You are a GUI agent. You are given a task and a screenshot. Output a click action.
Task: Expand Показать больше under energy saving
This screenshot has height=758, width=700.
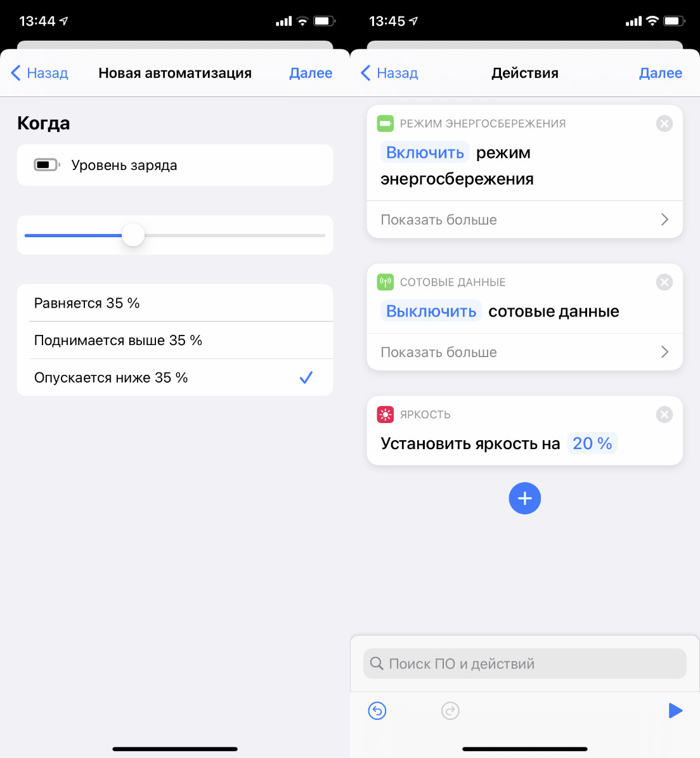(x=524, y=219)
